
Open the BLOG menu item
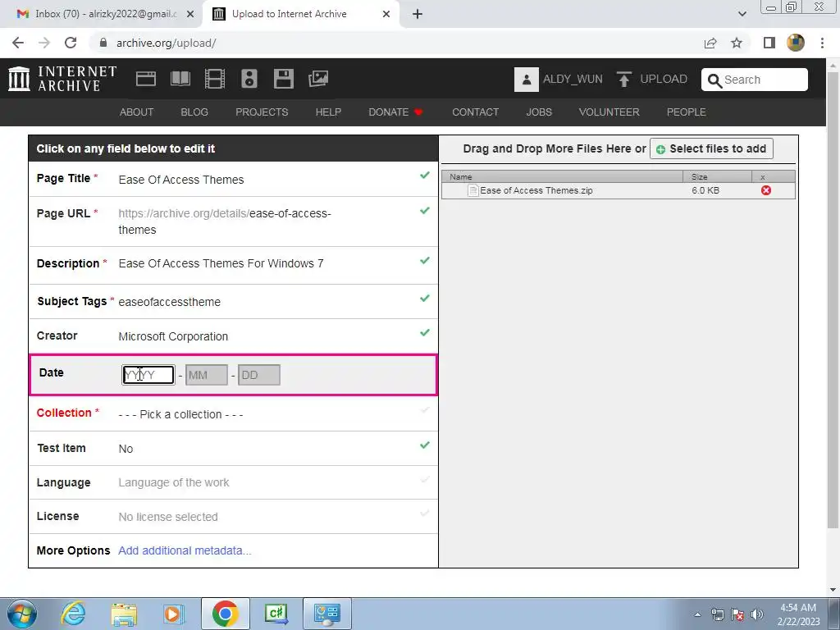point(194,112)
